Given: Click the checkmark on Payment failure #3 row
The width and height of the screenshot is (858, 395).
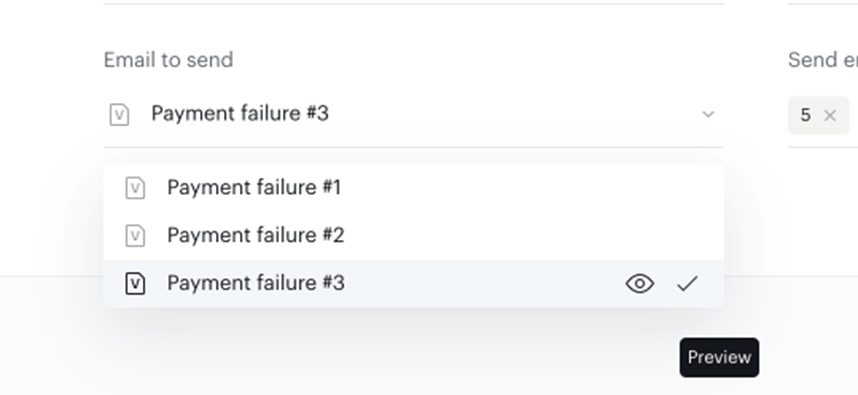Looking at the screenshot, I should click(x=687, y=283).
